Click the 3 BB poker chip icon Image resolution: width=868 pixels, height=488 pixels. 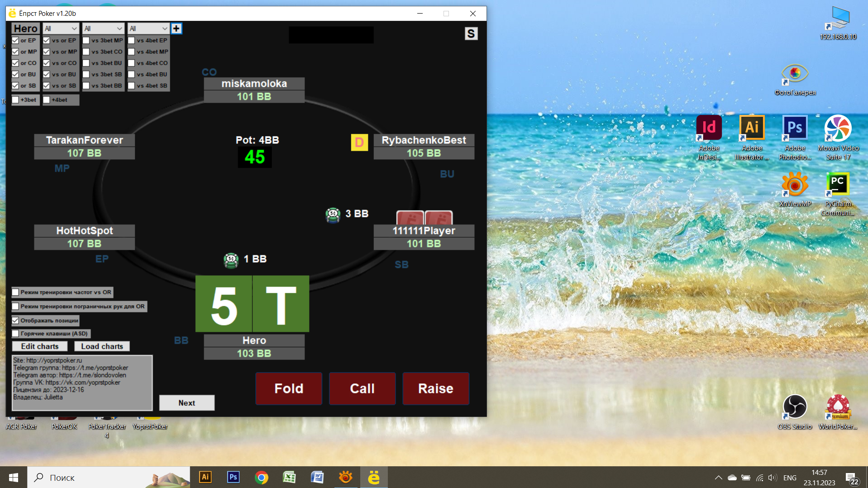pos(333,215)
